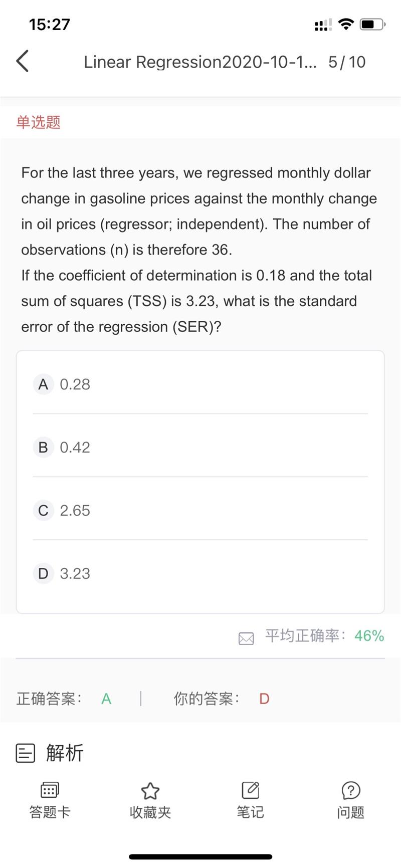Tap the 解析 section heading

point(65,753)
